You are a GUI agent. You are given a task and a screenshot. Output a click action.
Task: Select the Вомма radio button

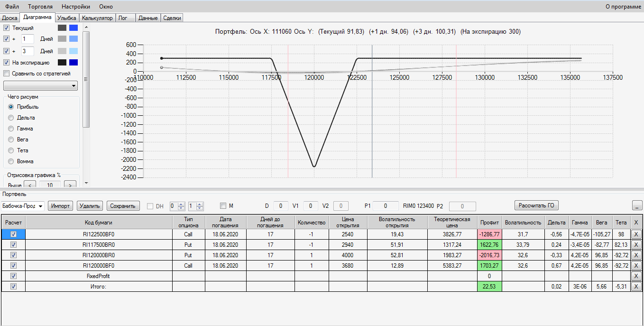[11, 161]
